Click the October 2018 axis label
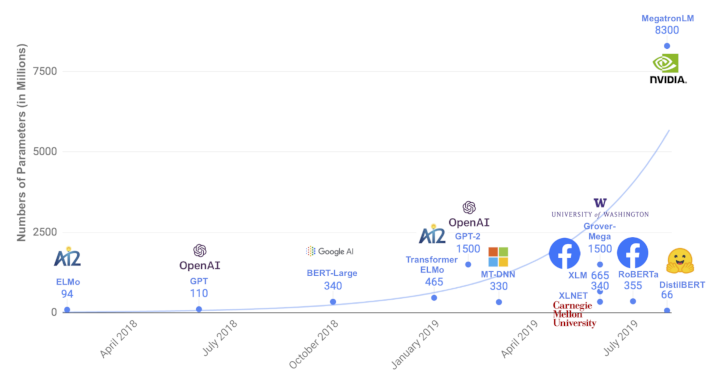 click(x=314, y=344)
